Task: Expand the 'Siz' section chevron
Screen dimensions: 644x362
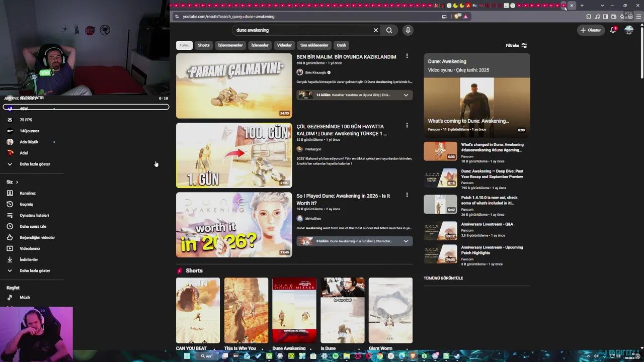Action: [x=17, y=182]
